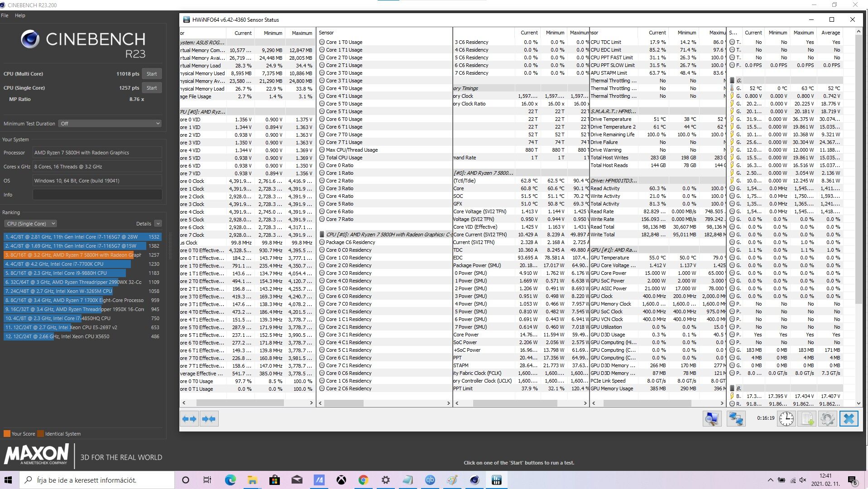Open File Explorer from the taskbar
This screenshot has width=868, height=489.
(252, 480)
